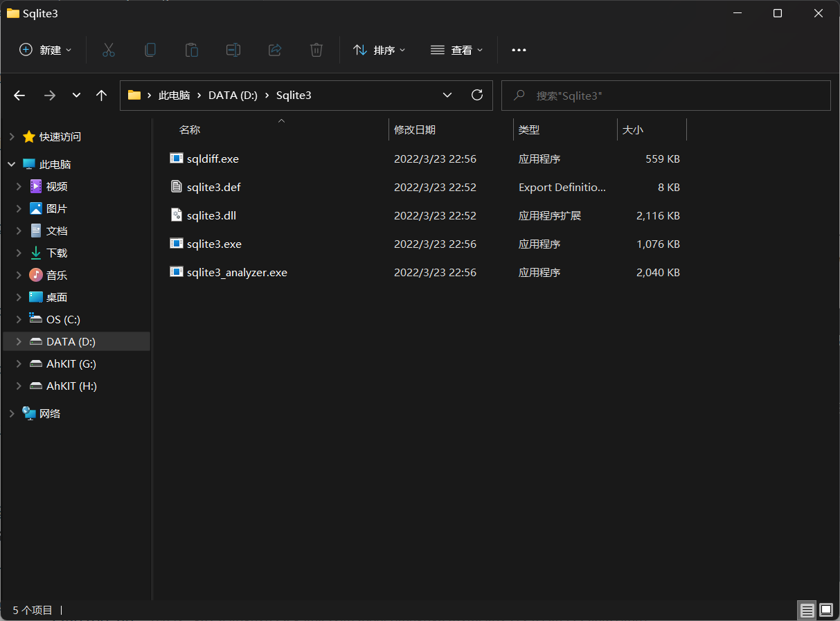Select file name sqlite3_analyzer.exe
840x621 pixels.
point(237,273)
